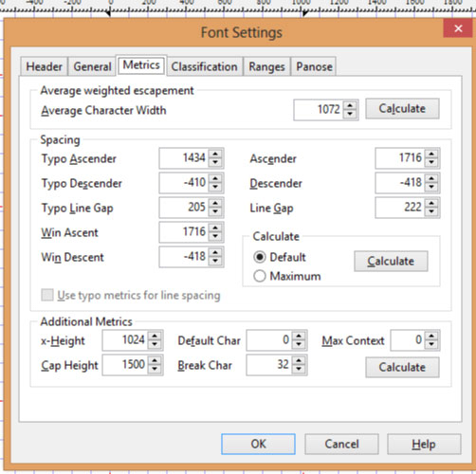Increase Average Character Width with up arrow
This screenshot has height=474, width=476.
click(x=350, y=106)
